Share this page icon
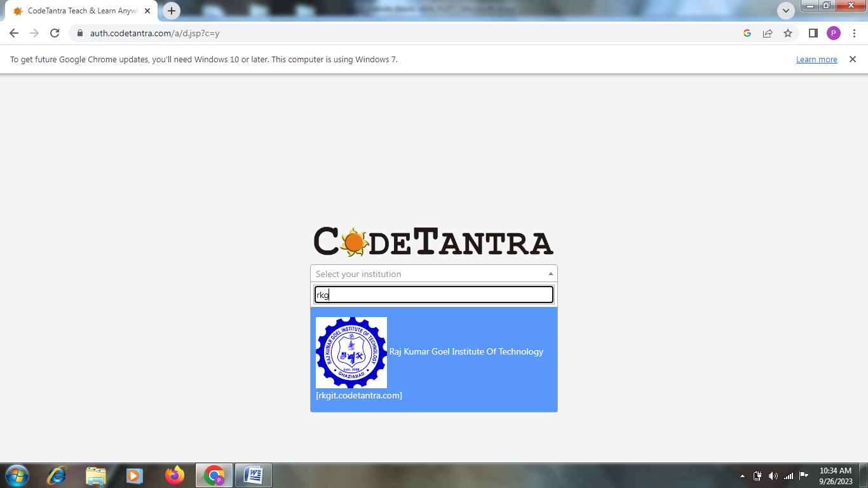868x488 pixels. [x=768, y=33]
